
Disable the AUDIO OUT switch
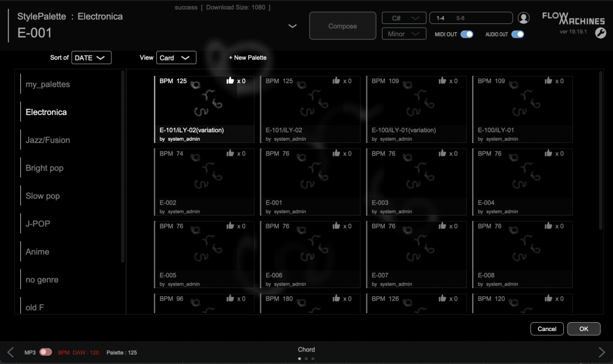click(517, 34)
